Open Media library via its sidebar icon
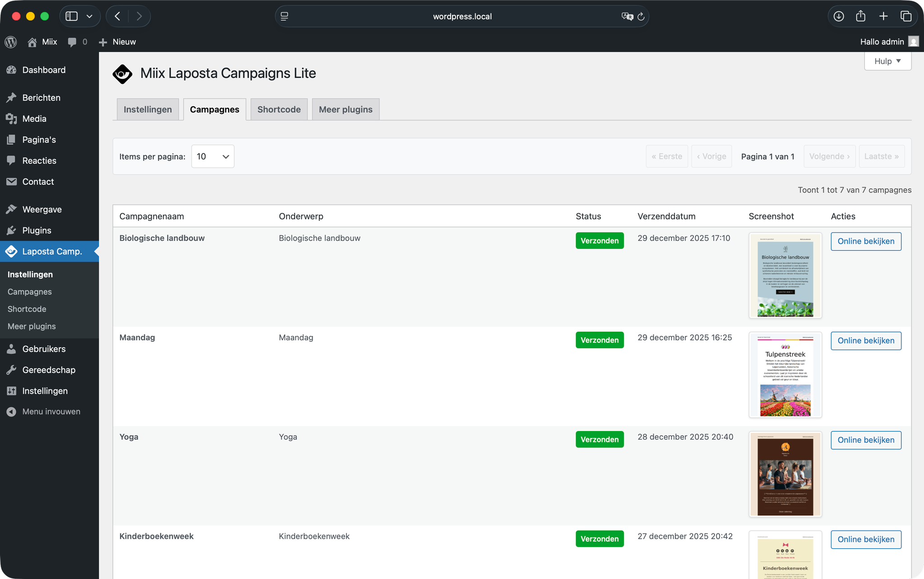The height and width of the screenshot is (579, 924). point(12,119)
